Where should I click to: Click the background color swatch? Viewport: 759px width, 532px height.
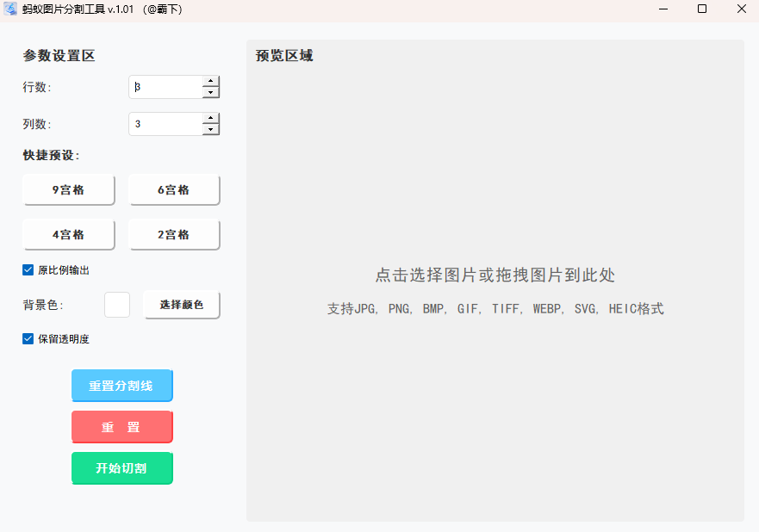tap(116, 304)
